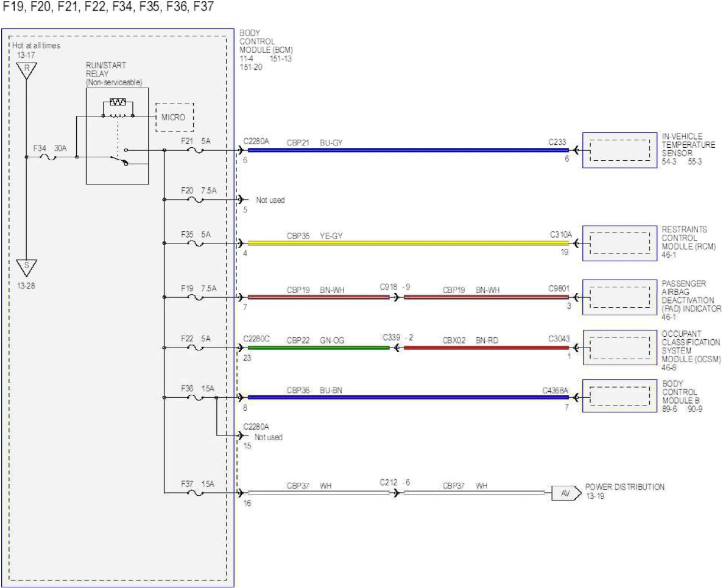Click the 'RUN/START RELAY' label
This screenshot has width=723, height=588.
pos(106,70)
